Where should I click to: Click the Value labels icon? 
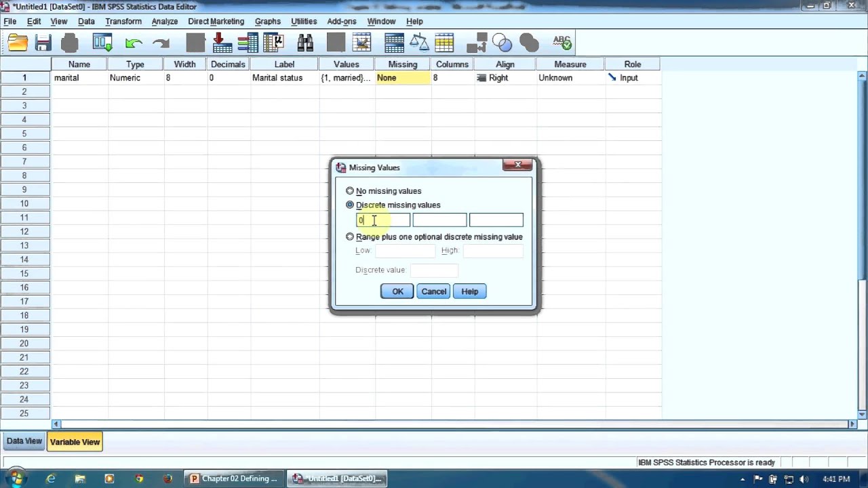click(x=477, y=43)
